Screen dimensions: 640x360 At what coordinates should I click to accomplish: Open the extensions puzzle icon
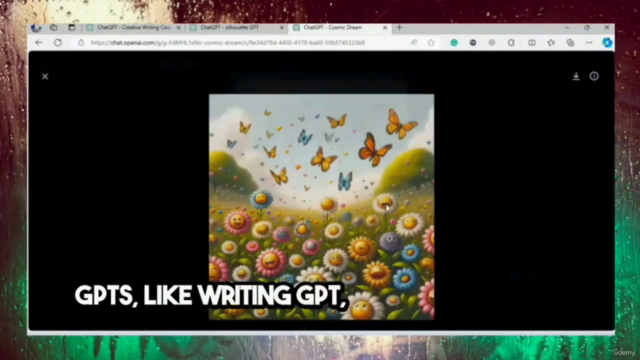click(511, 42)
